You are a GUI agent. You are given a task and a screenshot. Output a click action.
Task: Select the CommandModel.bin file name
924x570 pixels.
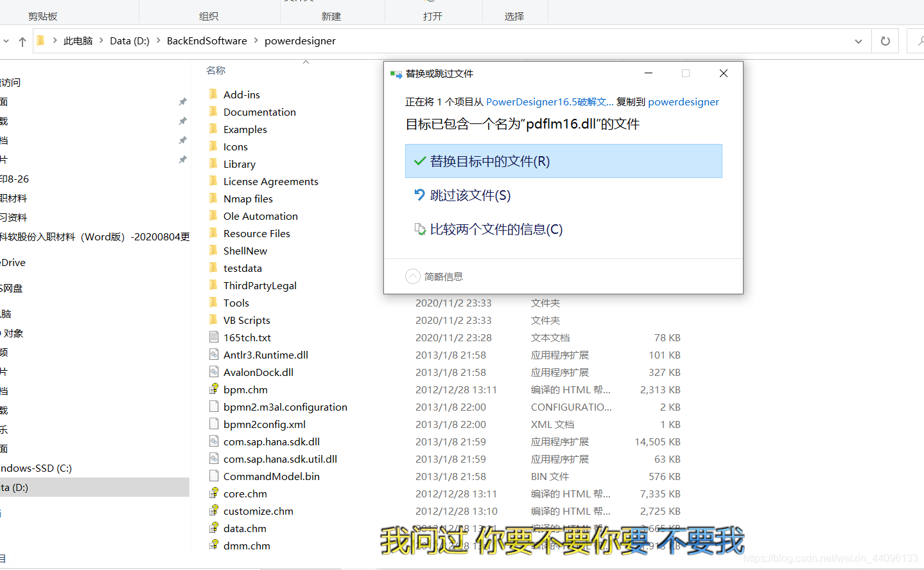(x=272, y=476)
